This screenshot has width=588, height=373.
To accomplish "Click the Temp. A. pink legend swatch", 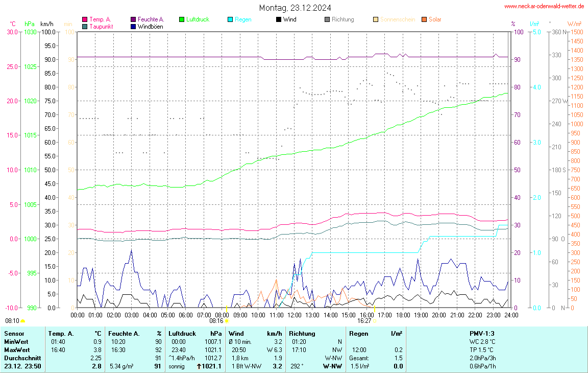I will (x=85, y=19).
